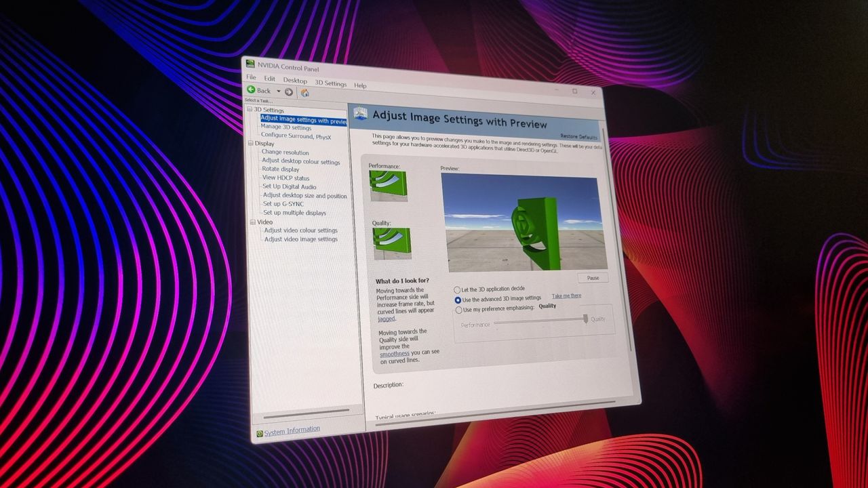
Task: Open the Edit menu
Action: click(270, 79)
